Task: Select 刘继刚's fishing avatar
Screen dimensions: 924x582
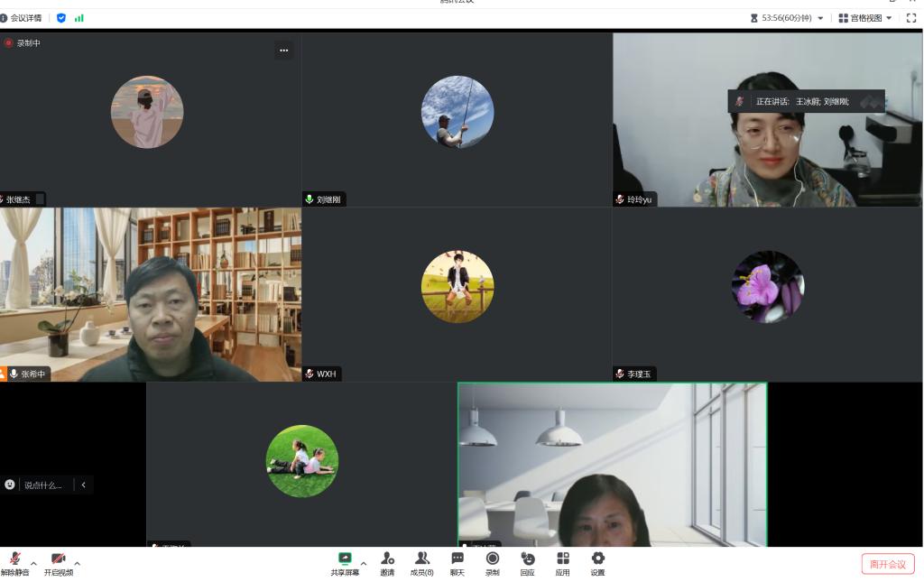Action: point(457,112)
